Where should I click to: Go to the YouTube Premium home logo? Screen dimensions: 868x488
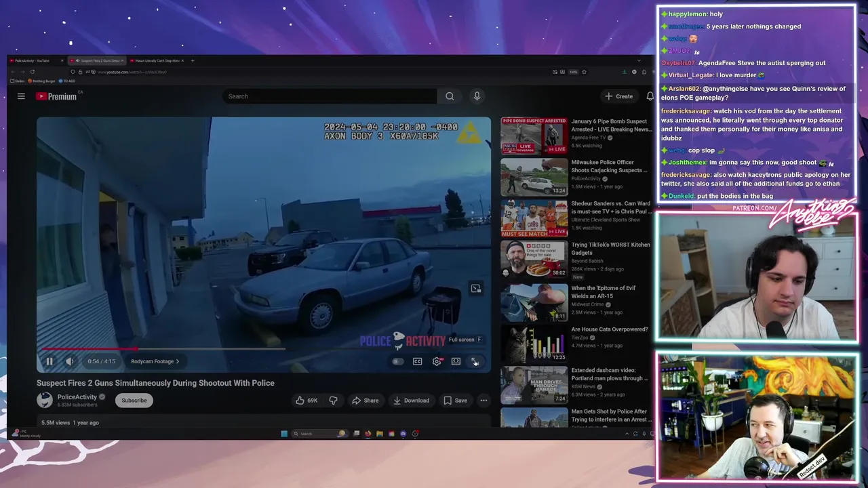(58, 96)
